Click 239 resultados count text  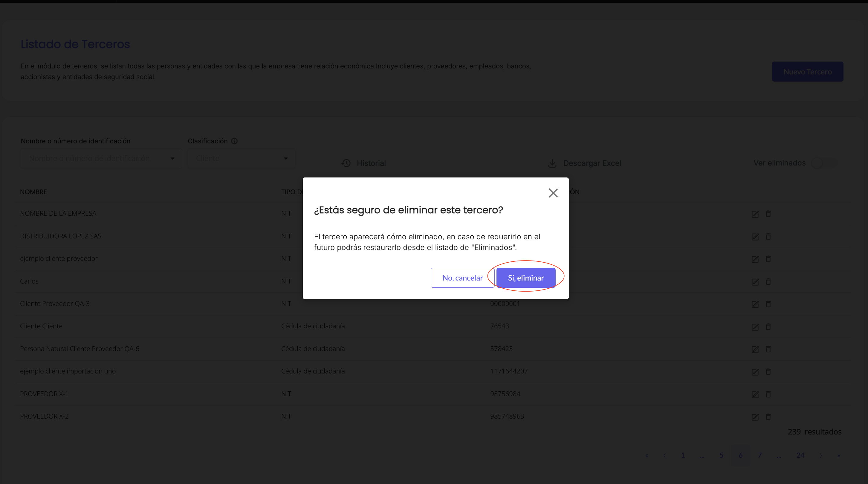[x=814, y=432]
